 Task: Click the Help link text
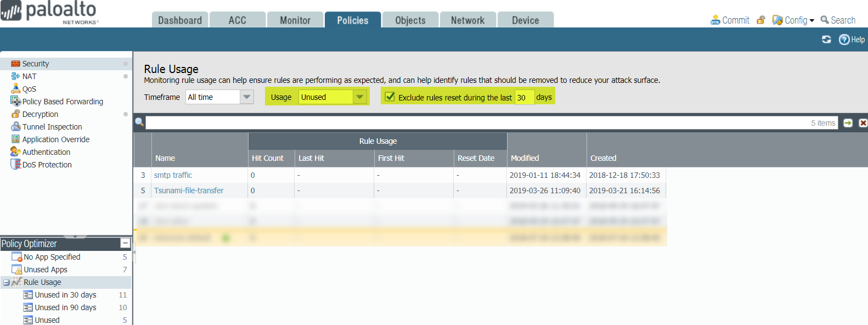tap(858, 40)
